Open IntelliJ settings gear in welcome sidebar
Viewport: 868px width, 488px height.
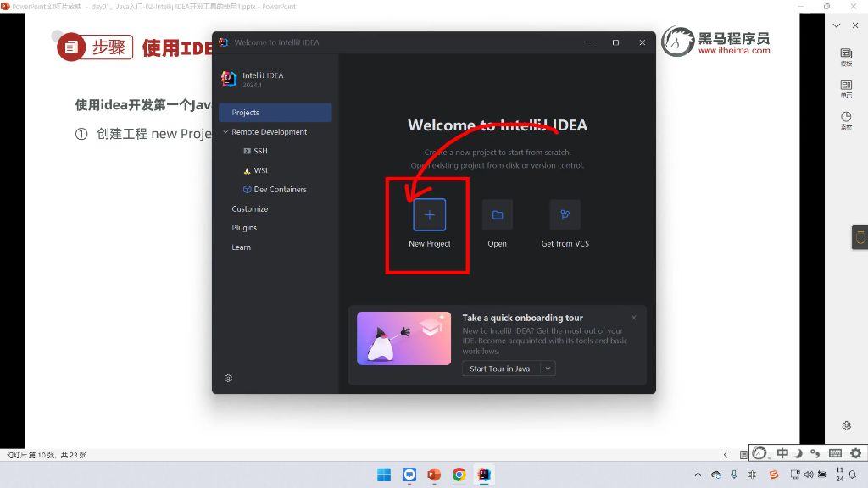228,379
